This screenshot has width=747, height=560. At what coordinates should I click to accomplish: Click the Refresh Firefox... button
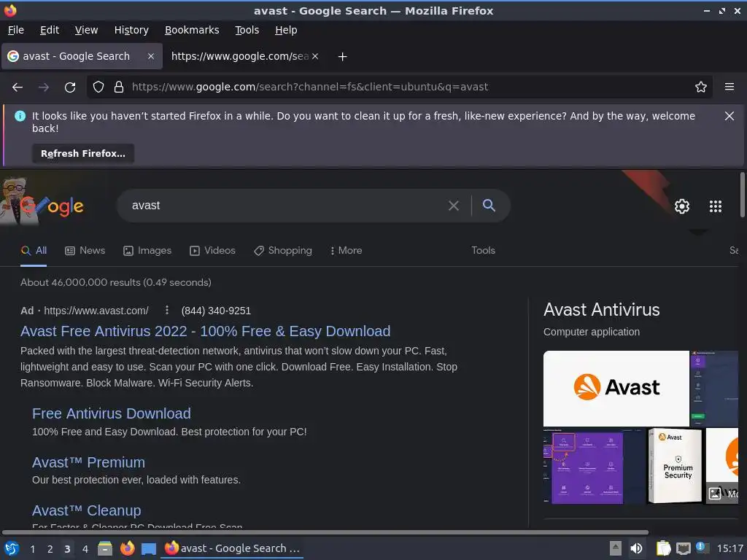point(83,153)
